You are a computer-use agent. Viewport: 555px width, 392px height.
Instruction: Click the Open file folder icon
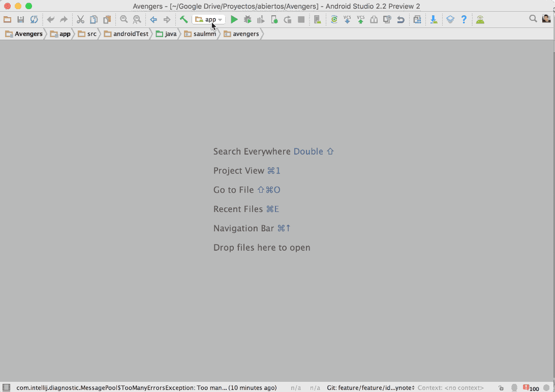click(8, 19)
